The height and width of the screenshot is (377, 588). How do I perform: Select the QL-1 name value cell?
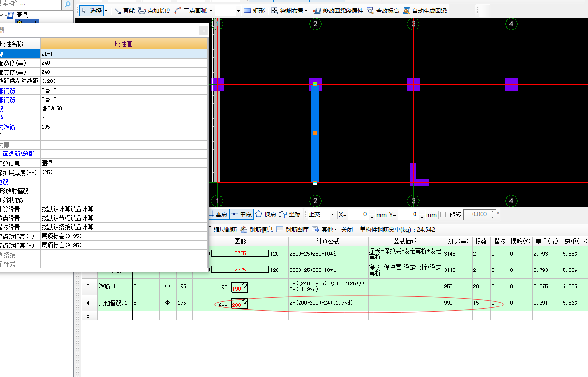[x=124, y=54]
